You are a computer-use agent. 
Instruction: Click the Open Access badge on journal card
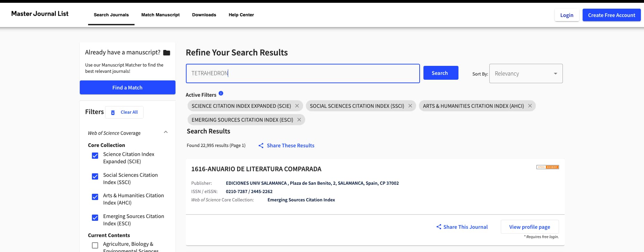[548, 167]
